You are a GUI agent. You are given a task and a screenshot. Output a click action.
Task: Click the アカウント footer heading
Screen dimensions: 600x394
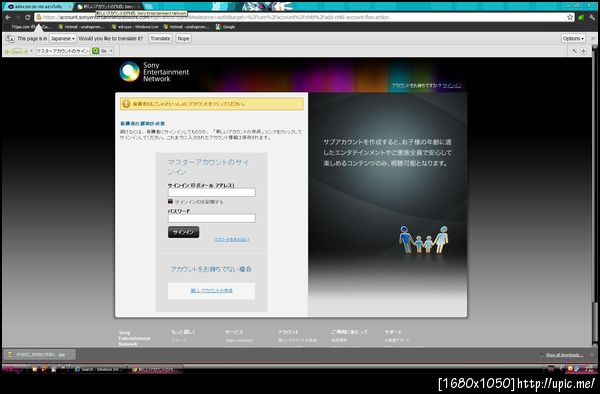[288, 332]
